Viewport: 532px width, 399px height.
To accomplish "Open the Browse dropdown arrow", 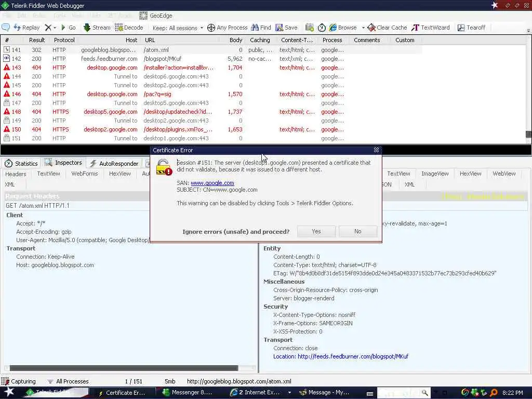I will 363,28.
